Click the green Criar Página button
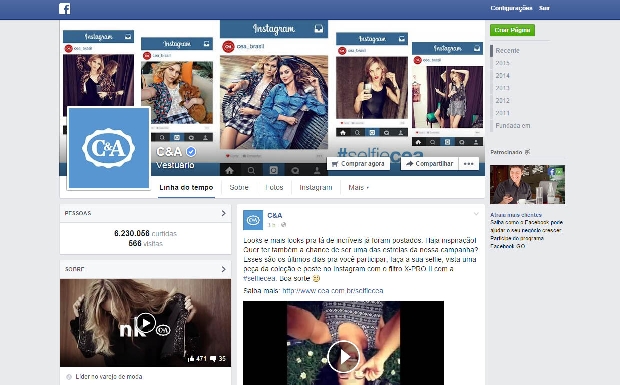 (512, 30)
